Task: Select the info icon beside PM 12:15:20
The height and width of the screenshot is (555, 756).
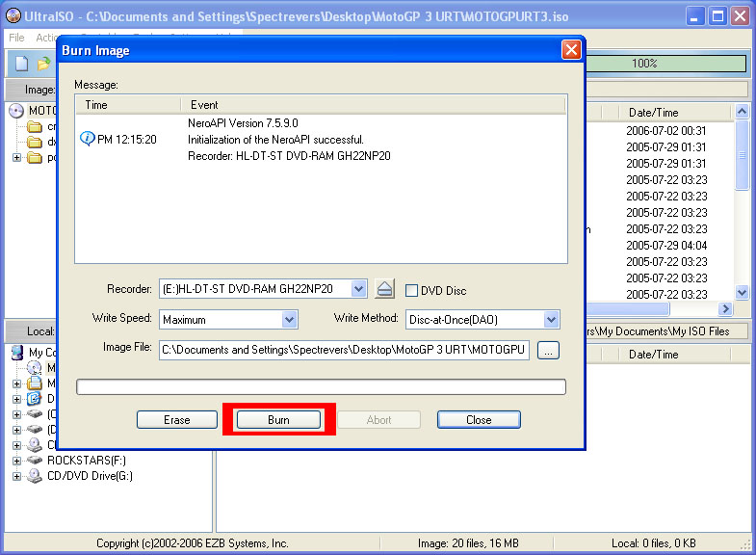Action: pos(87,139)
